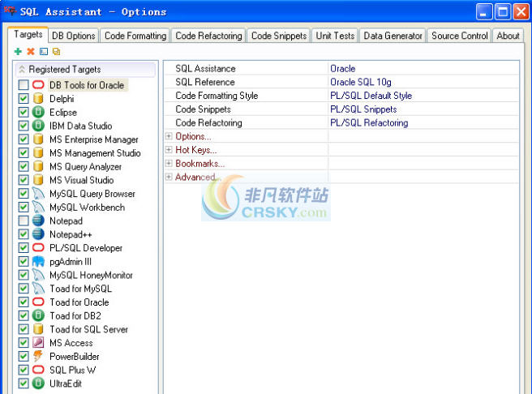Click the green icon beside IBM Data Studio
This screenshot has width=532, height=394.
tap(38, 126)
